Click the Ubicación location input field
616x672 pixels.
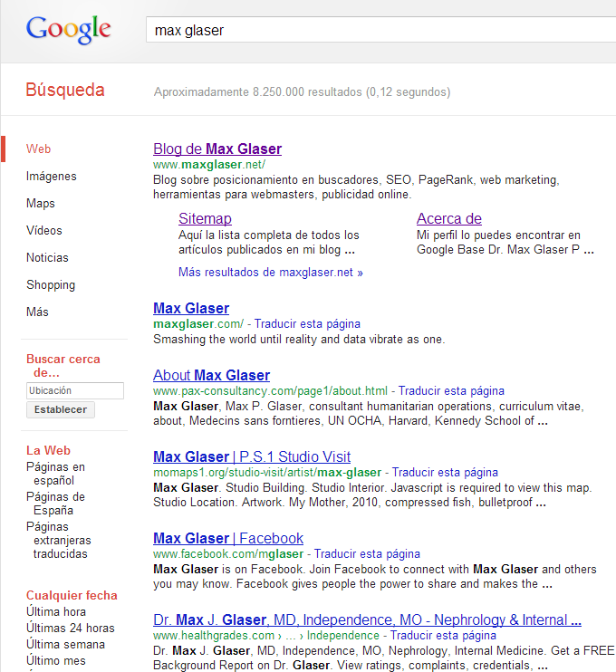coord(75,391)
